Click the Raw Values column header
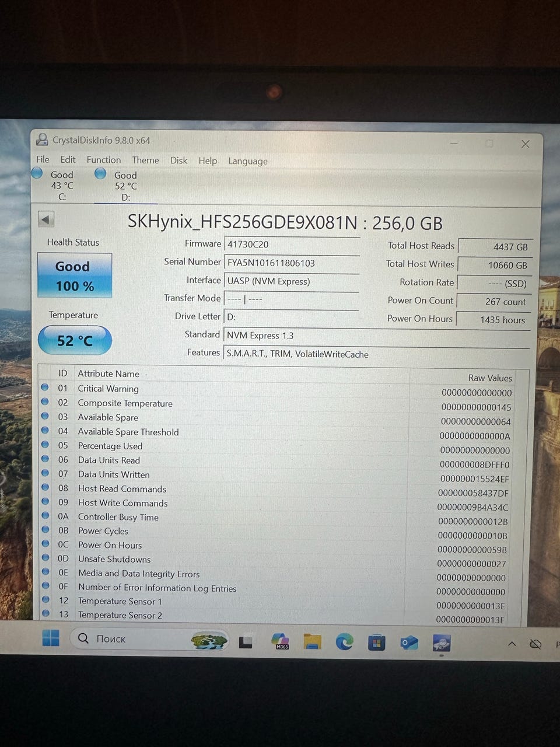 tap(490, 378)
